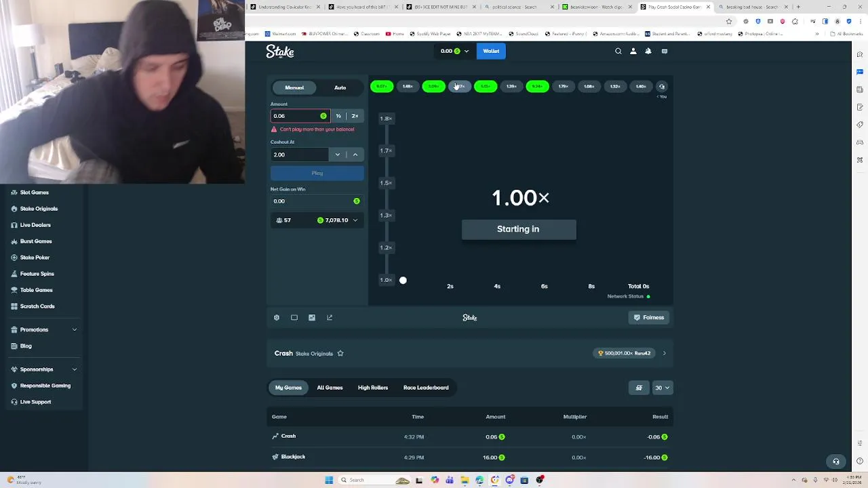Open Stake Poker in the sidebar
868x488 pixels.
point(35,258)
